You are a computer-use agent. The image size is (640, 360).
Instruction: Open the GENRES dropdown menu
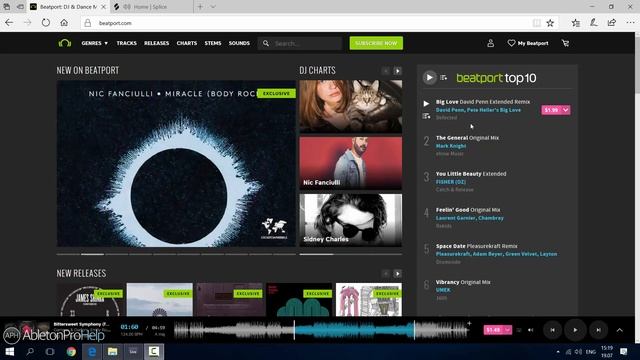pos(94,43)
